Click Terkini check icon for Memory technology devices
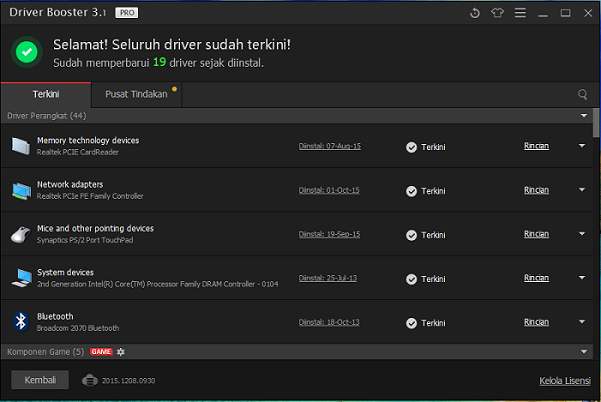The image size is (601, 402). pos(411,147)
